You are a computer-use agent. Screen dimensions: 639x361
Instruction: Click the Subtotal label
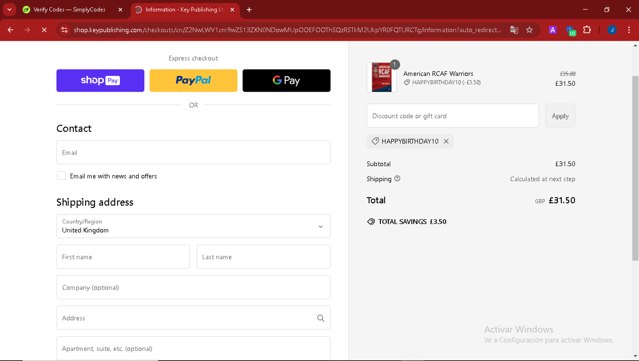379,164
